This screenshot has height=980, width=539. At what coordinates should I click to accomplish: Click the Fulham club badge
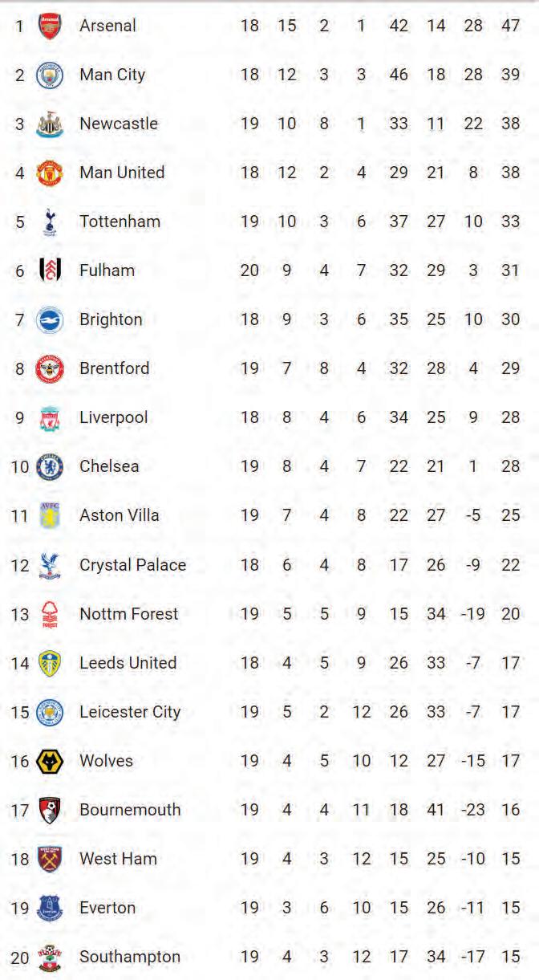[x=50, y=270]
